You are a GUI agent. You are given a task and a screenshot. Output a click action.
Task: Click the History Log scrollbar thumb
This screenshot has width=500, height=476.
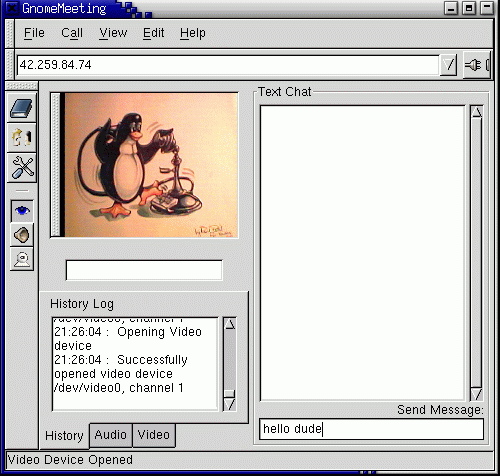230,394
